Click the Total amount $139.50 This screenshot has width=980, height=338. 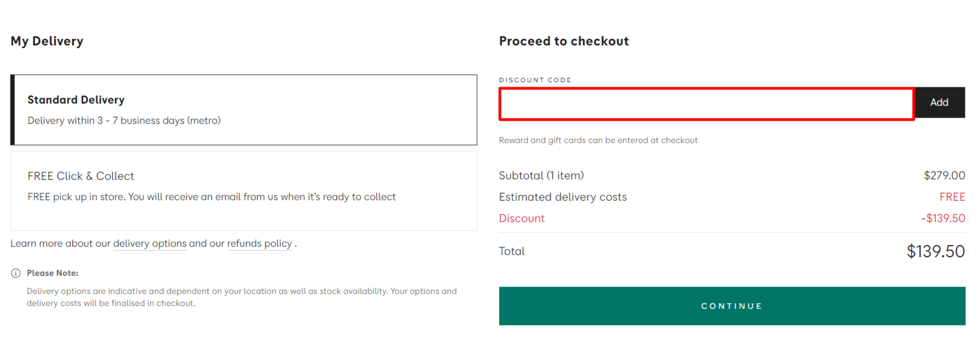pos(935,251)
